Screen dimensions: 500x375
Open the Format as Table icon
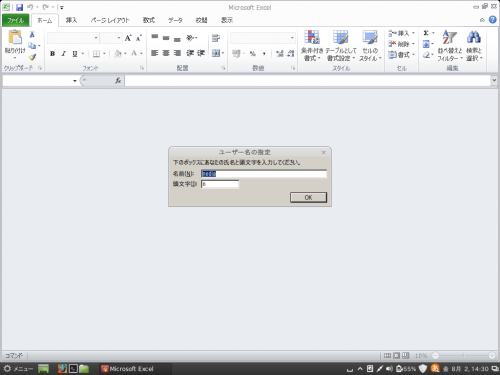(341, 37)
